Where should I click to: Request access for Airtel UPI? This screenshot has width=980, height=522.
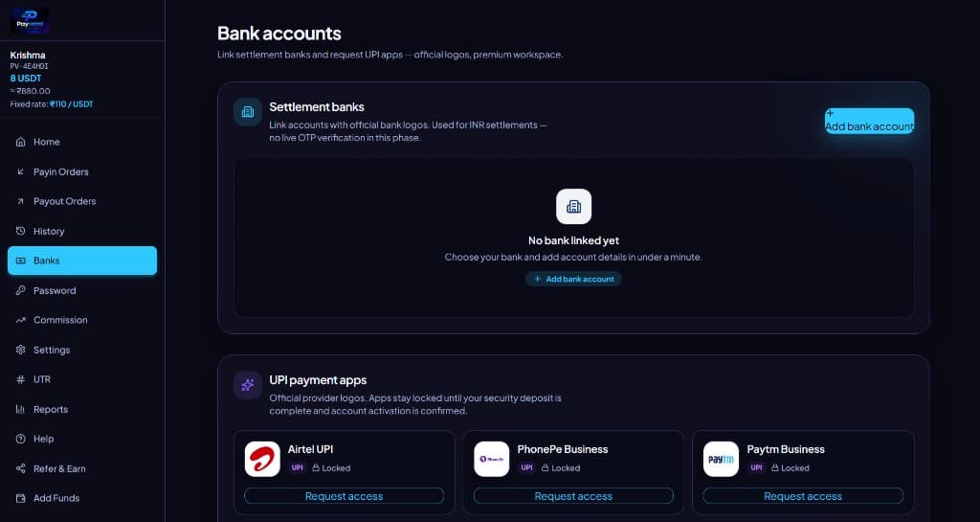pos(345,496)
